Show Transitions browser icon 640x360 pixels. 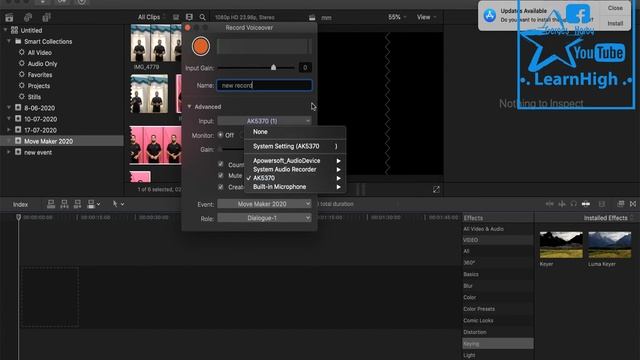(x=633, y=204)
